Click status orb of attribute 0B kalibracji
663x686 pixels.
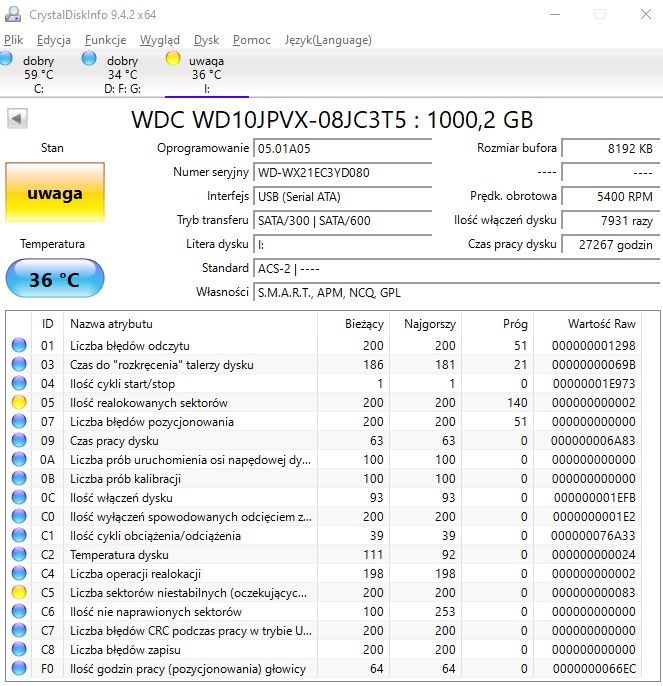coord(19,478)
